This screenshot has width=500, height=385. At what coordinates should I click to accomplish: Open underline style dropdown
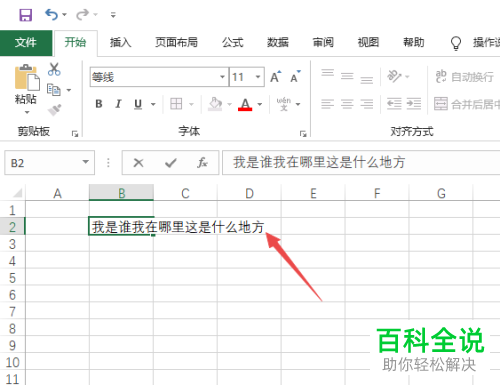[153, 104]
